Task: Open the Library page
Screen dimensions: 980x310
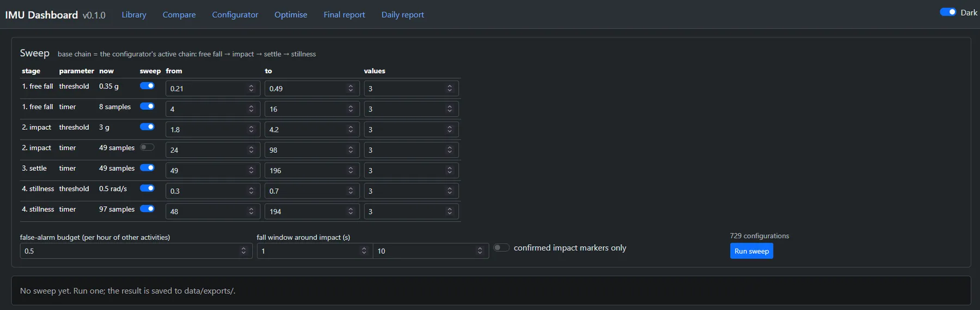Action: point(134,15)
